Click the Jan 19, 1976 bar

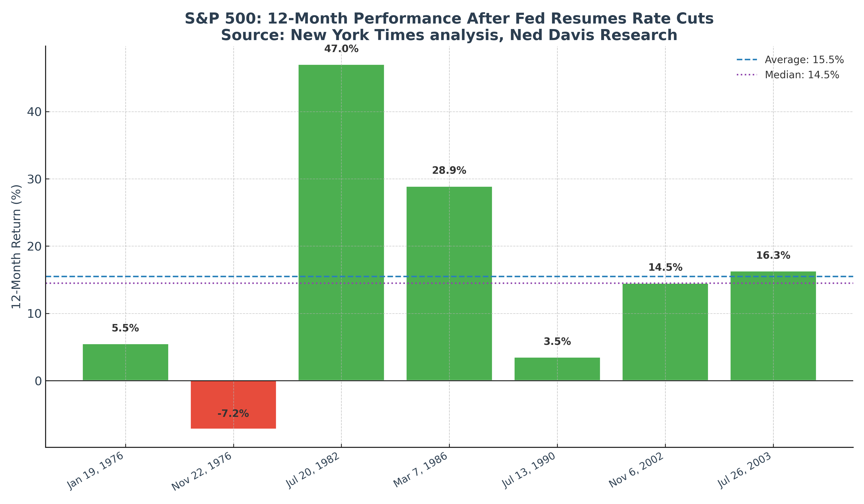click(126, 362)
